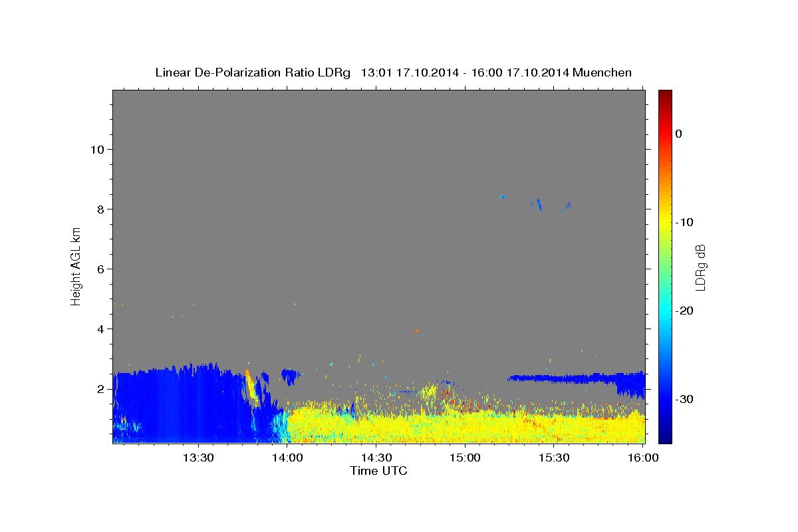
Task: Select the 14:30 time tick label
Action: pyautogui.click(x=376, y=458)
